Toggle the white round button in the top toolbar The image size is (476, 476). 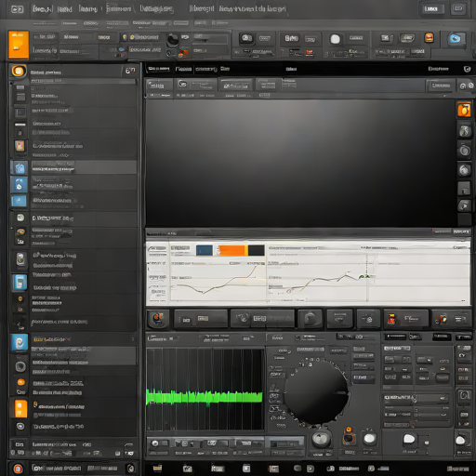point(335,39)
